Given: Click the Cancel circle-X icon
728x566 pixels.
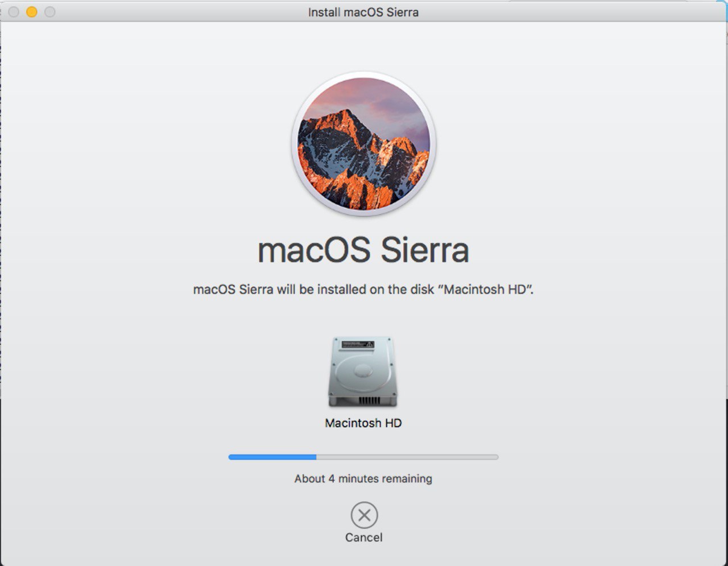Looking at the screenshot, I should tap(364, 515).
